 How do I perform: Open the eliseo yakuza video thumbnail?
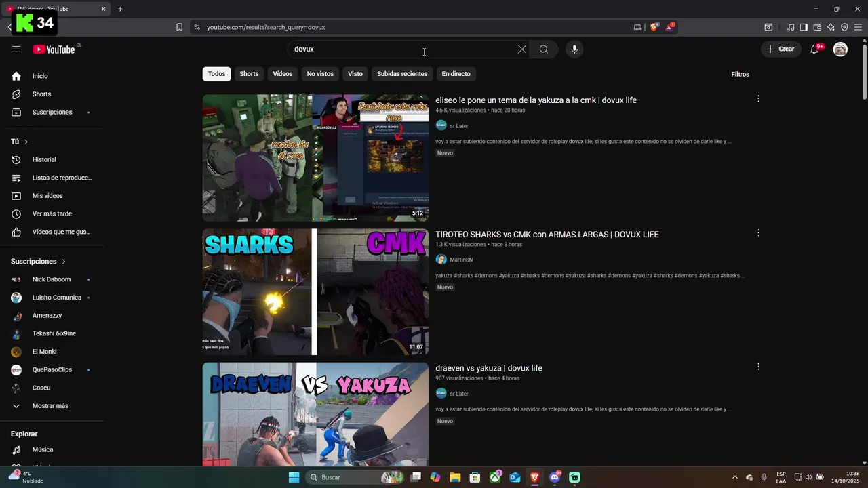(x=315, y=158)
